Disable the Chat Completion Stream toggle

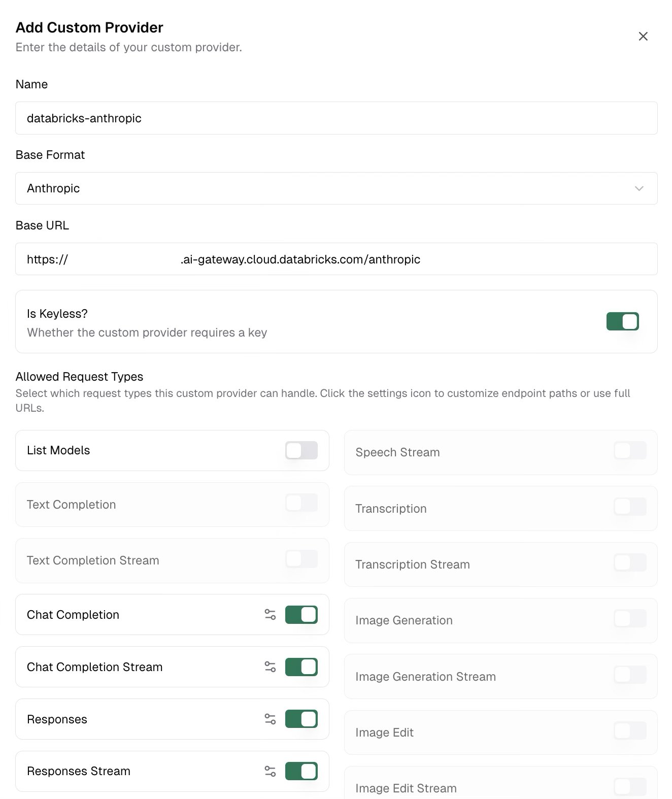[x=301, y=667]
